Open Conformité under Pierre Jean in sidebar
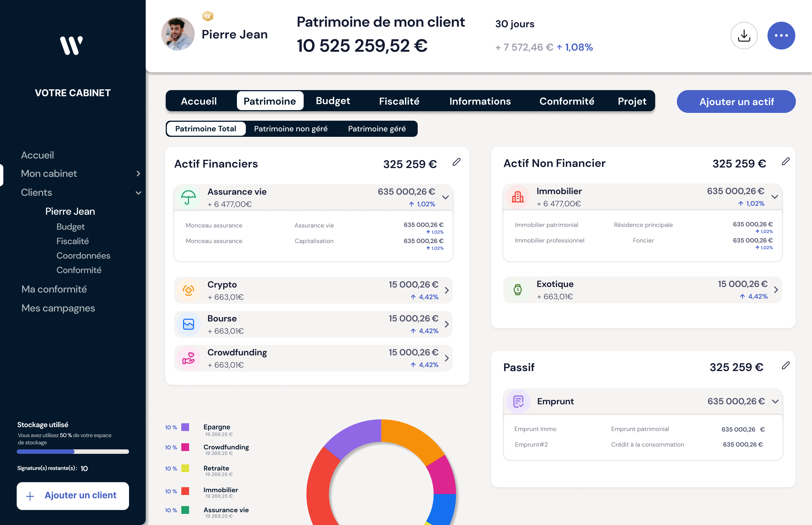The image size is (812, 525). point(79,270)
